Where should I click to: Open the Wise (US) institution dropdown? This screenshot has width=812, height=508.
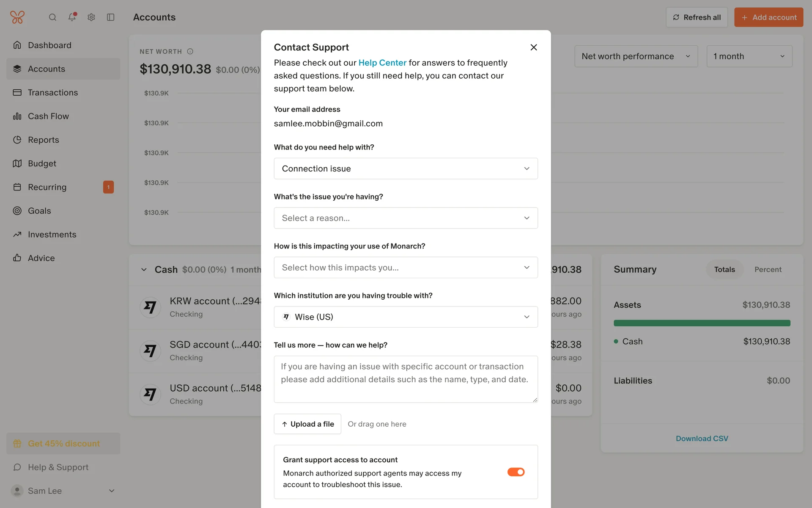click(x=406, y=317)
